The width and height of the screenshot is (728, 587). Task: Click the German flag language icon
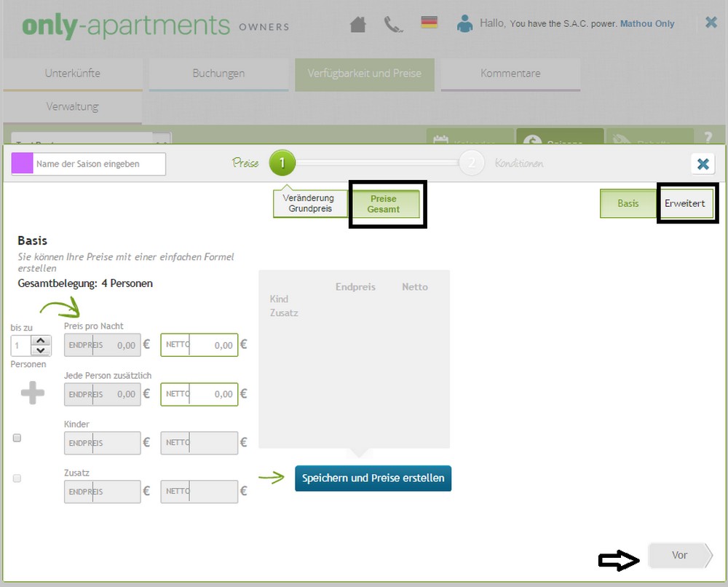[x=429, y=23]
